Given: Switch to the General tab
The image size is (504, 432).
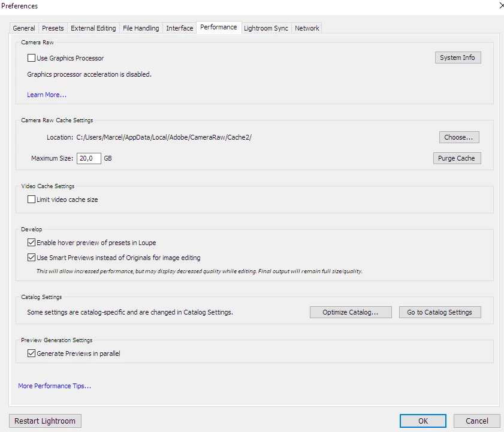Looking at the screenshot, I should (24, 28).
